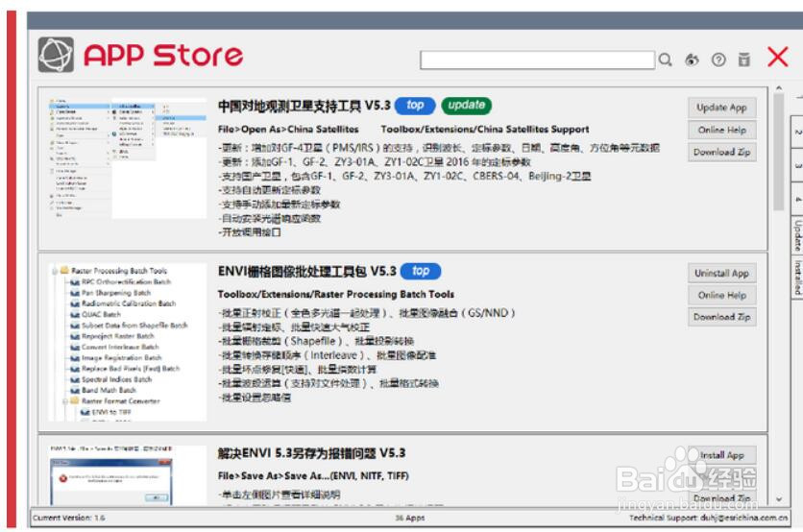Click path File>Open As>China Satellites

(x=288, y=130)
